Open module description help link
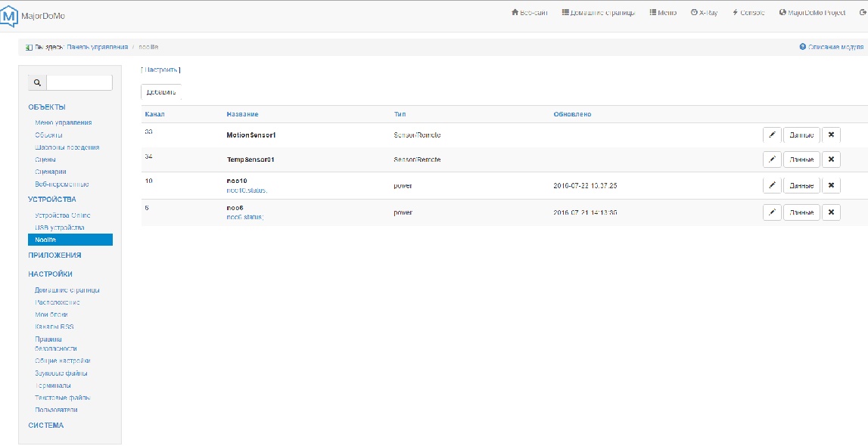This screenshot has height=446, width=868. pyautogui.click(x=832, y=47)
